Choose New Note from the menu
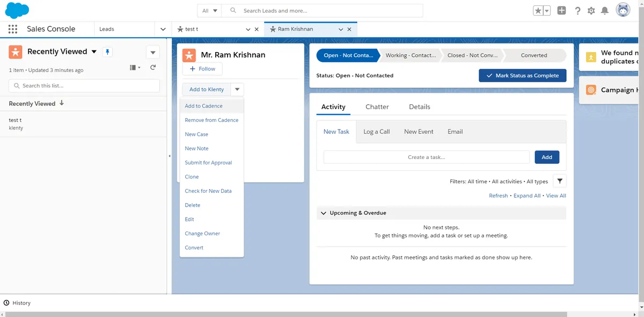This screenshot has width=644, height=317. [211, 148]
